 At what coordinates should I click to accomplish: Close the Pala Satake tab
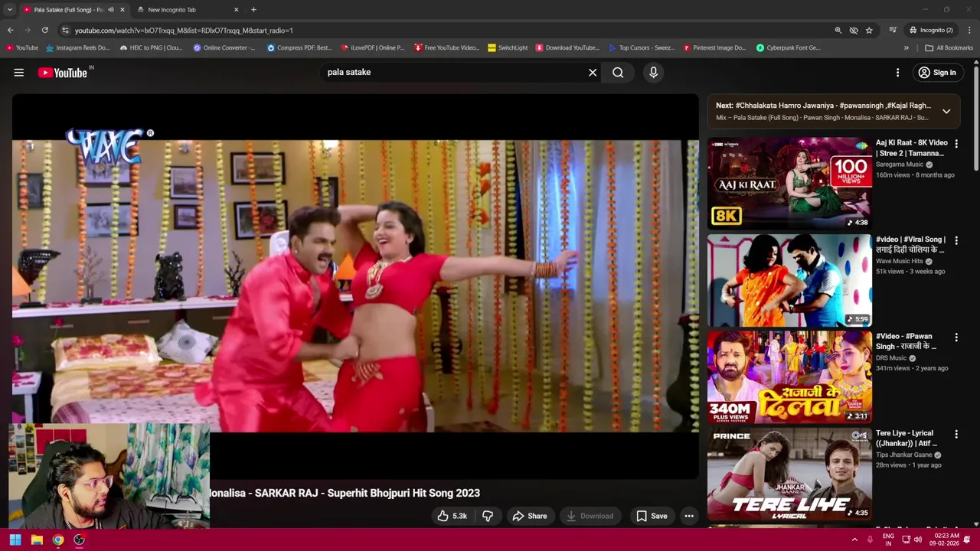(x=122, y=10)
